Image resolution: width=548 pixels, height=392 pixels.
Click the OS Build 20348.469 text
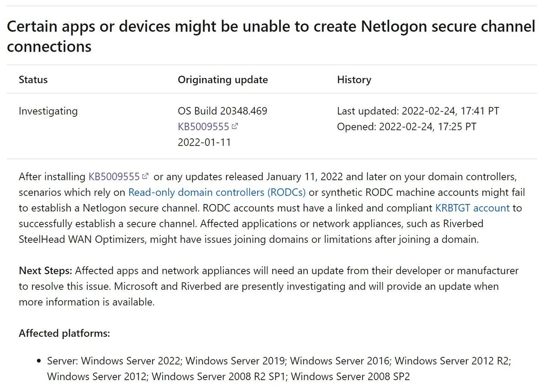(222, 111)
